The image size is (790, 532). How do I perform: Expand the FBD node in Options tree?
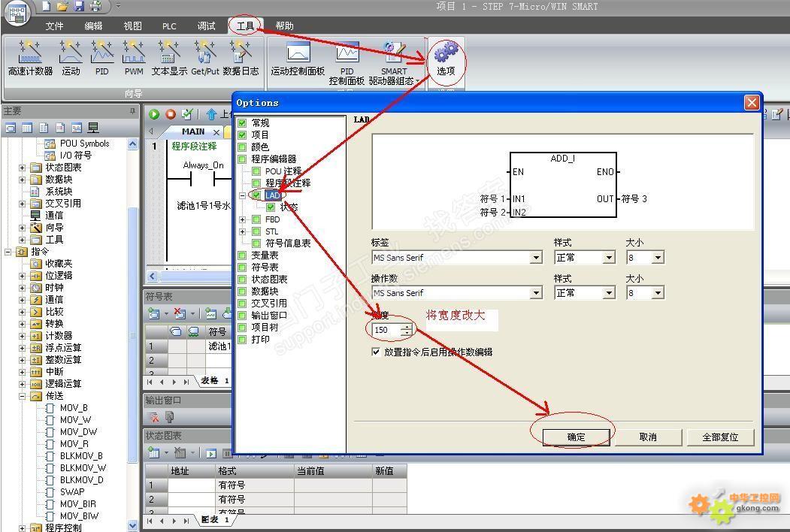242,219
